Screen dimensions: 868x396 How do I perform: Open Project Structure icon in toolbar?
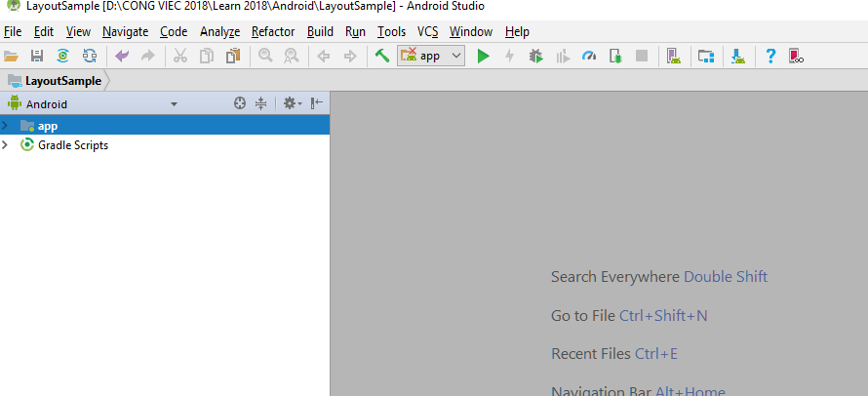(x=705, y=57)
